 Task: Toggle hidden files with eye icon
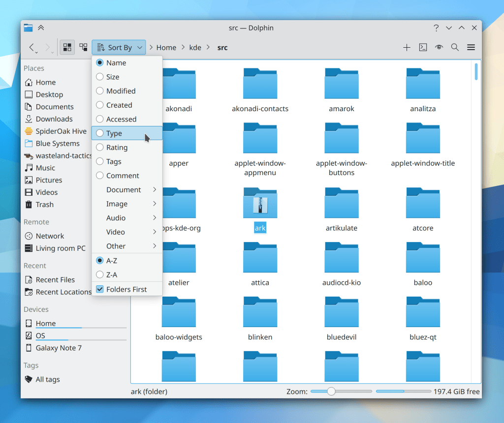pos(439,47)
